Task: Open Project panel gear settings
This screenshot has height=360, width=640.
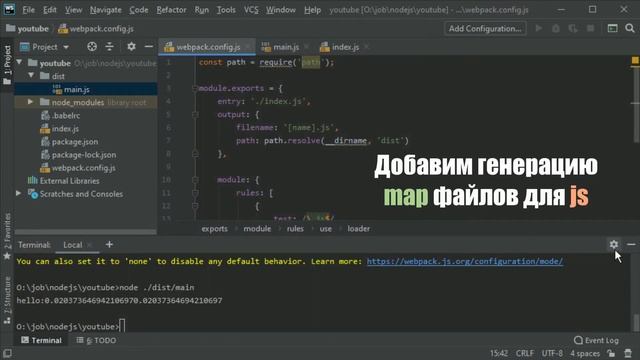Action: point(131,47)
